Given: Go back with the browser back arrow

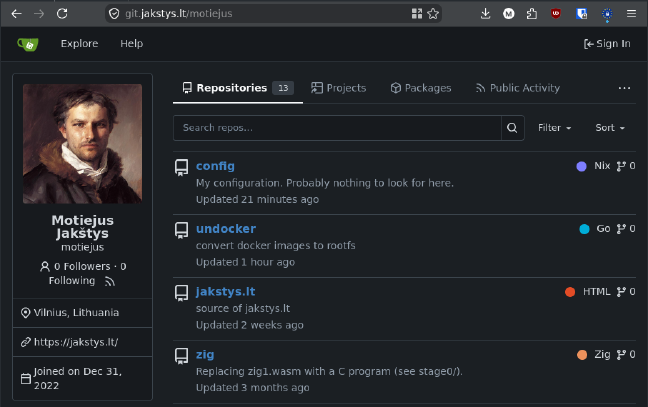Looking at the screenshot, I should coord(17,14).
